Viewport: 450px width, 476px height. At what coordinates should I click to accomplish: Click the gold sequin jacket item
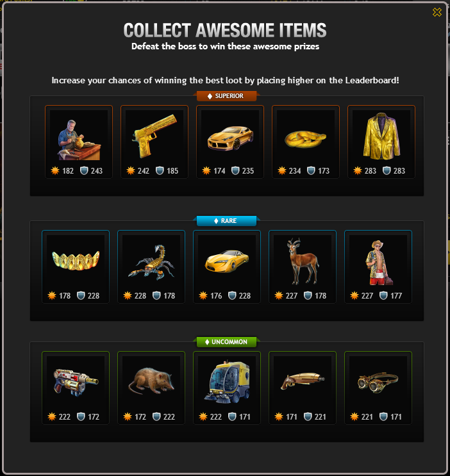click(x=381, y=142)
